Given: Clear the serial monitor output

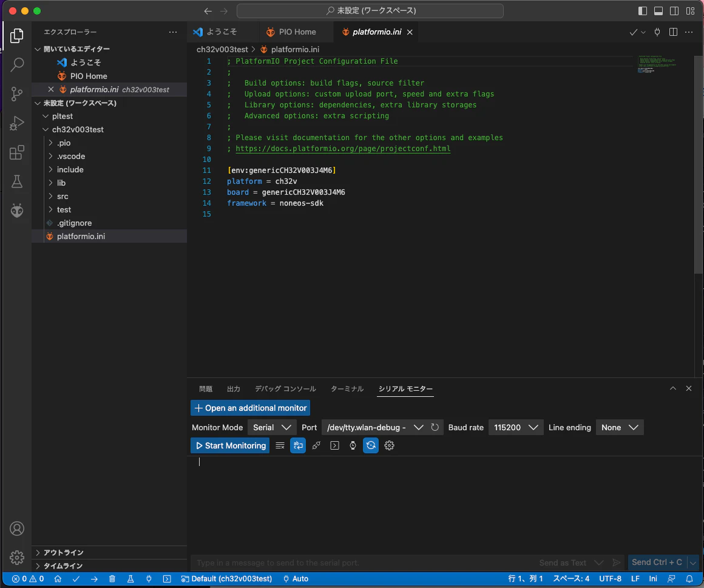Looking at the screenshot, I should coord(280,446).
